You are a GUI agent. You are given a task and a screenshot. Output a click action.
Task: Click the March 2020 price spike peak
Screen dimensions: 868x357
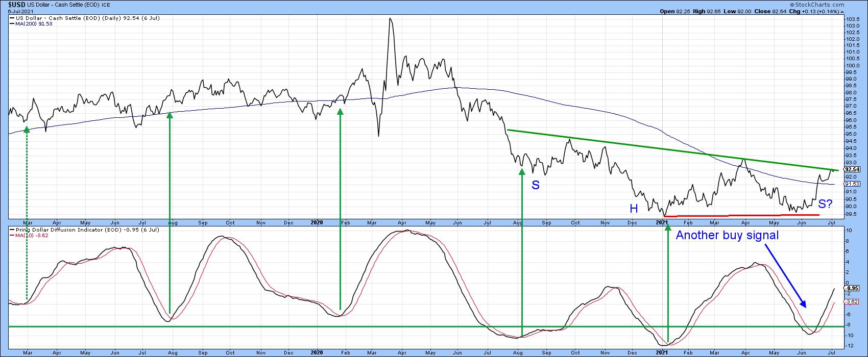(x=390, y=19)
